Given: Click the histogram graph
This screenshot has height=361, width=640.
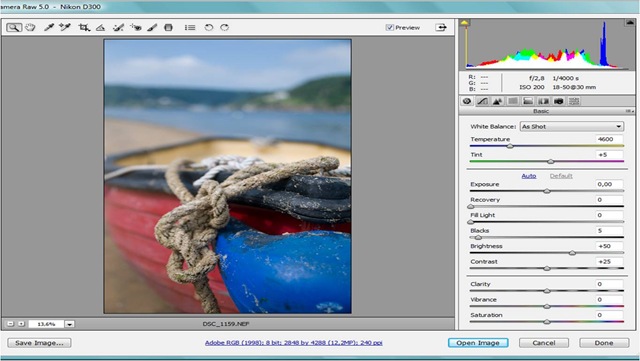Looking at the screenshot, I should [547, 44].
